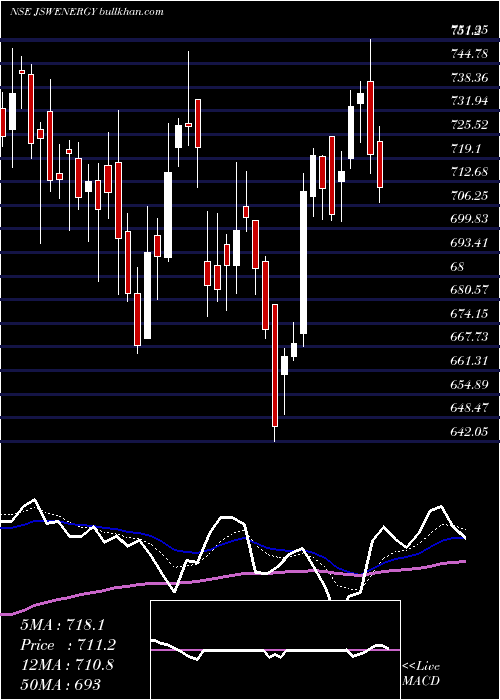The width and height of the screenshot is (500, 700).
Task: Click the 667.73 price axis label
Action: pyautogui.click(x=469, y=337)
